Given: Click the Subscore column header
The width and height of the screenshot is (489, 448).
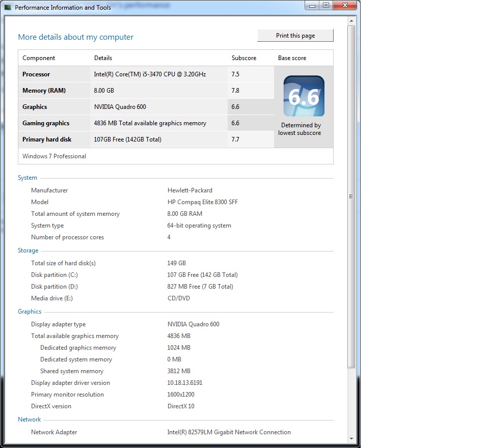Looking at the screenshot, I should [x=244, y=58].
